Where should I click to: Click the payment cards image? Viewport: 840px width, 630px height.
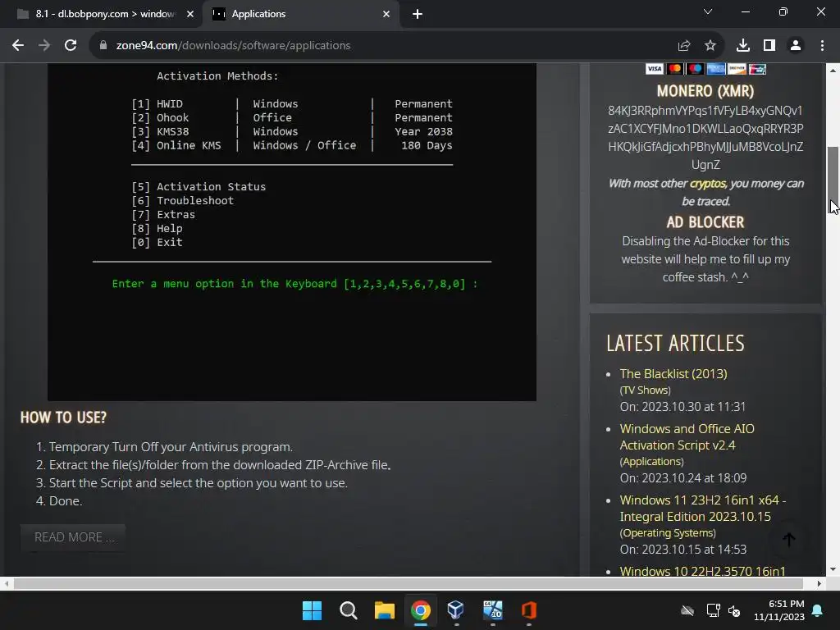(x=705, y=69)
